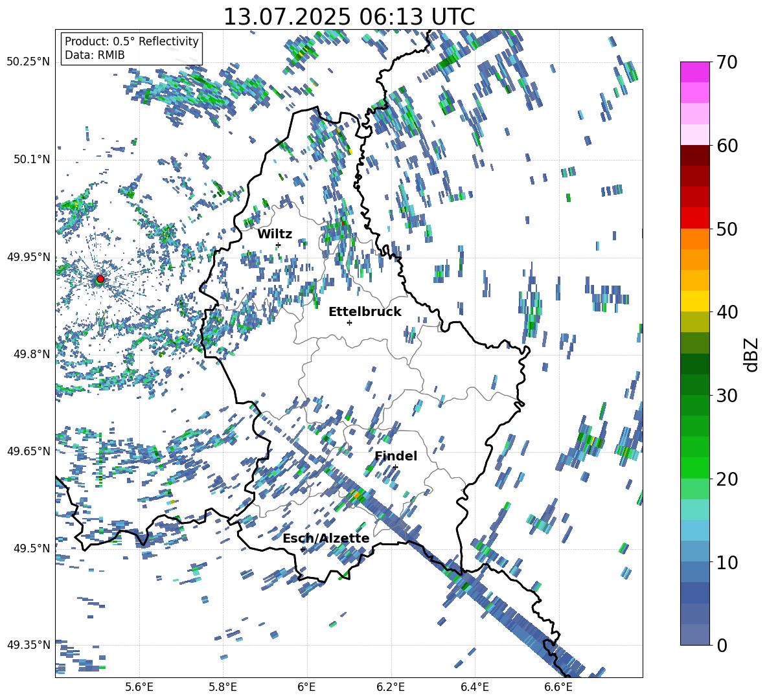Click the 49.35°N latitude label
Viewport: 767px width, 700px height.
pos(29,645)
